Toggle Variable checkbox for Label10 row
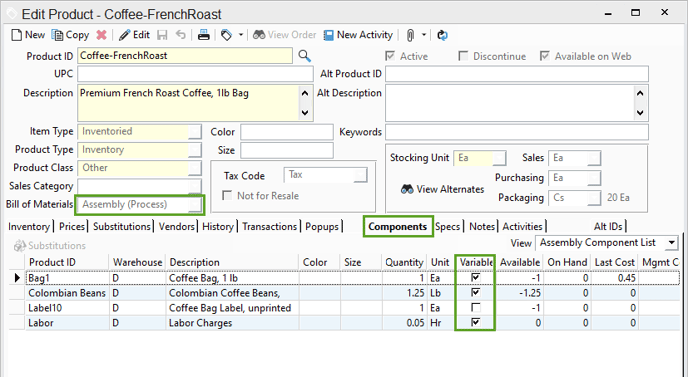This screenshot has height=377, width=688. (x=475, y=307)
